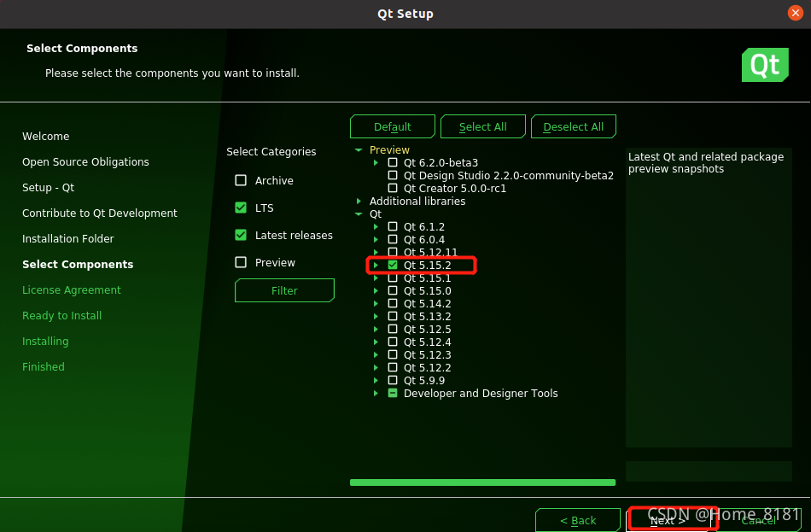
Task: Check the Qt 5.12.5 component
Action: (x=393, y=329)
